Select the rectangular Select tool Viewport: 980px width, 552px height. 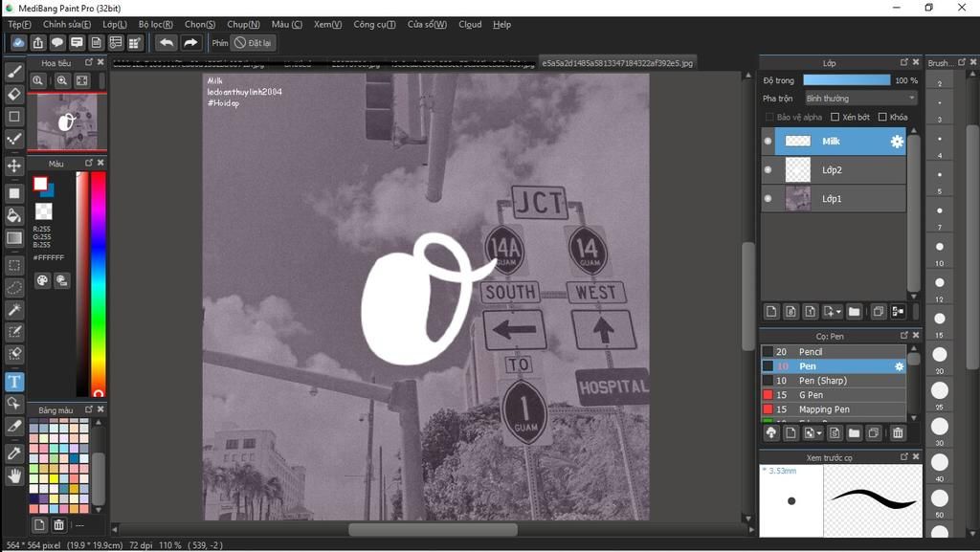pyautogui.click(x=14, y=265)
